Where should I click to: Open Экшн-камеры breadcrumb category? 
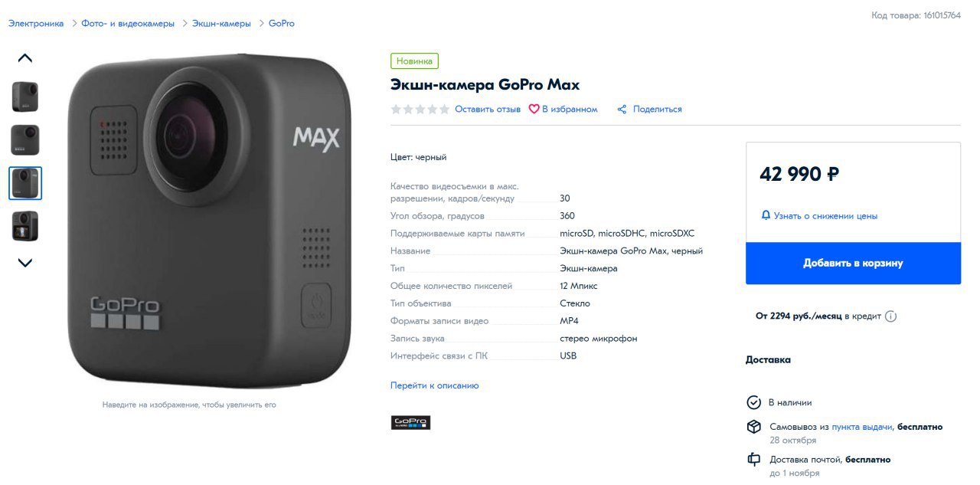[x=223, y=24]
